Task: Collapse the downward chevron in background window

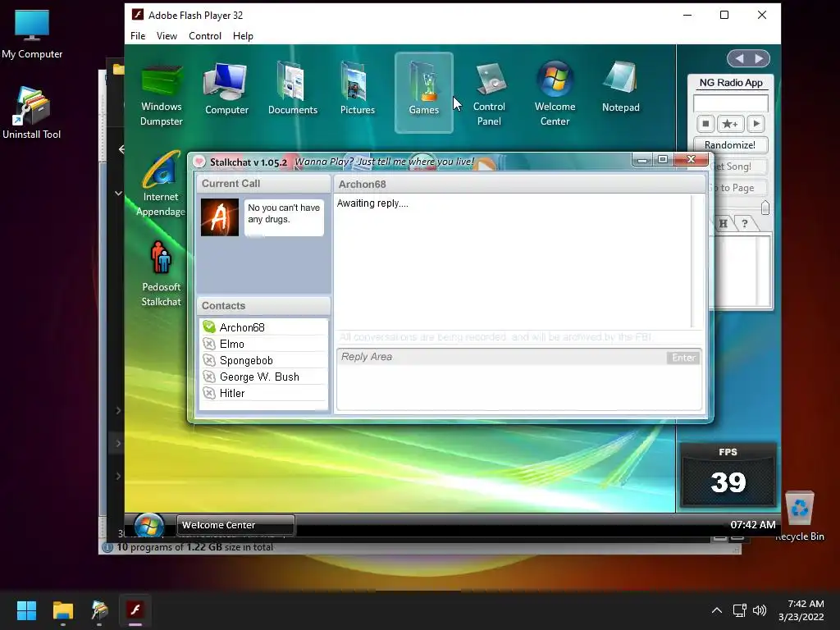Action: [118, 193]
